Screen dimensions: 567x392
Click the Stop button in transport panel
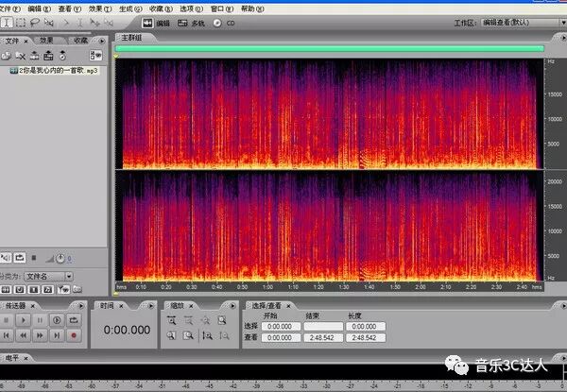[x=7, y=320]
